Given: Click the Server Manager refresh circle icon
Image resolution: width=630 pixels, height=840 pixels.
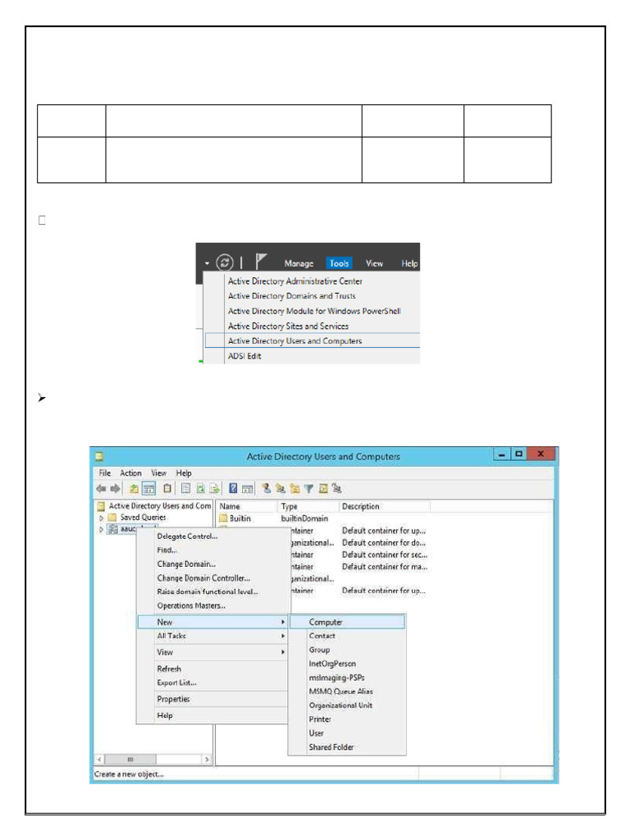Looking at the screenshot, I should 225,262.
